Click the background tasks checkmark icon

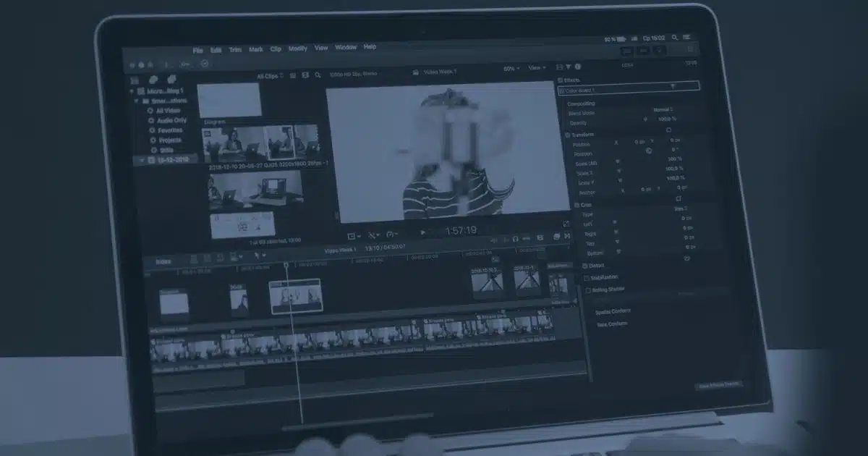point(205,64)
